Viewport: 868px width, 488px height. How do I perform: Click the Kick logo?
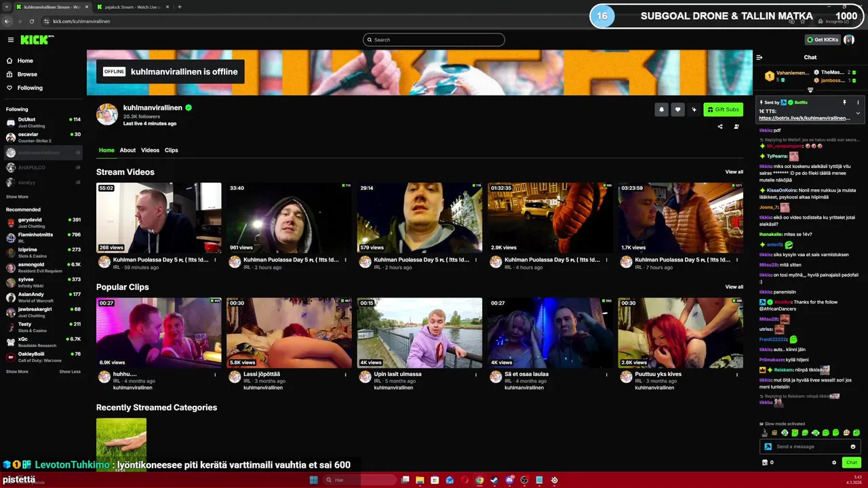36,40
